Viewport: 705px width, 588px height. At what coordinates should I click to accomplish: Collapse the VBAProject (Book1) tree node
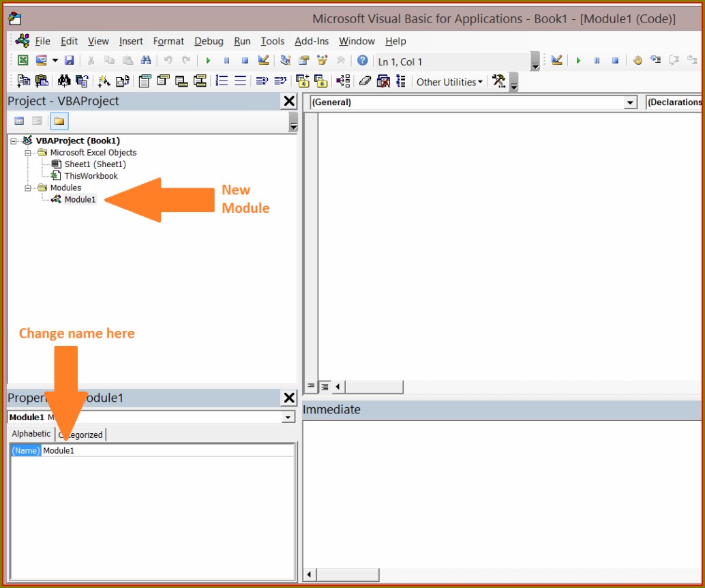click(x=14, y=141)
